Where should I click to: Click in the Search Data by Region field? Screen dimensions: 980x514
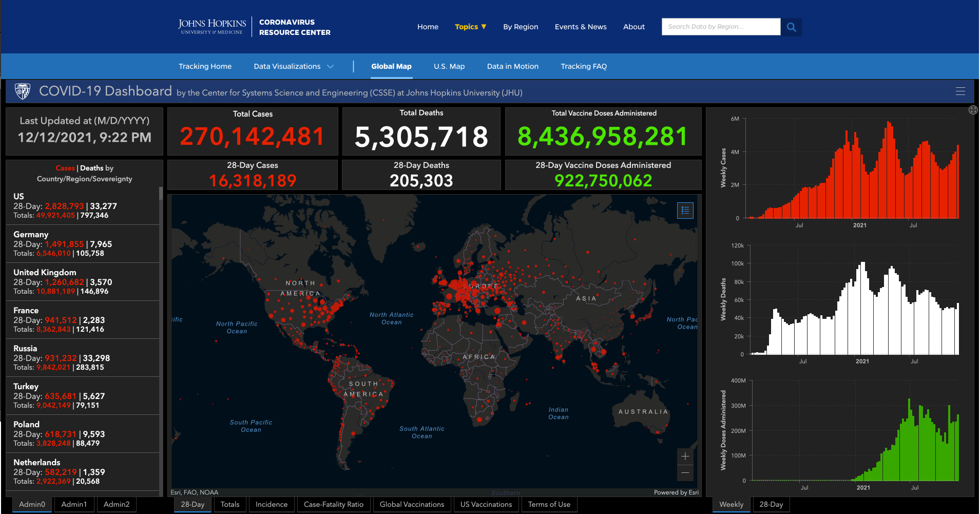[721, 27]
